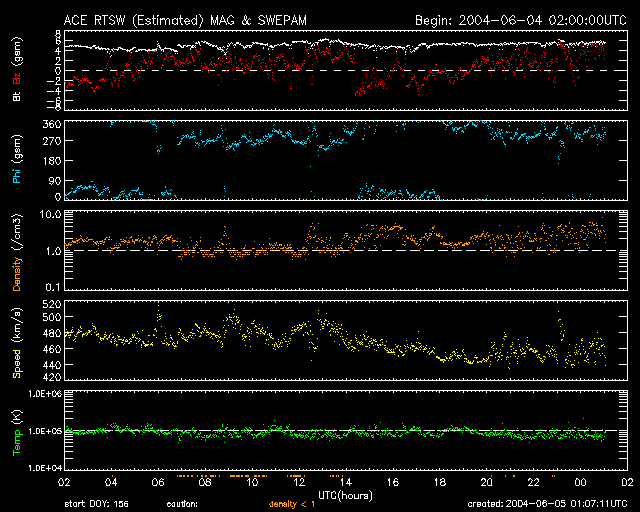Click the '10.0' density axis tick label
Screen dimensions: 640x512
[50, 214]
